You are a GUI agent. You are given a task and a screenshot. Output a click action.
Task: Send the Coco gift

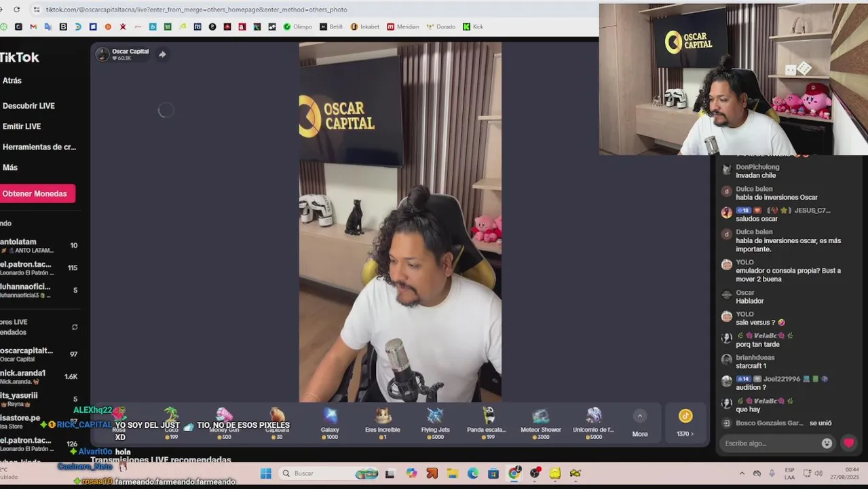point(172,423)
